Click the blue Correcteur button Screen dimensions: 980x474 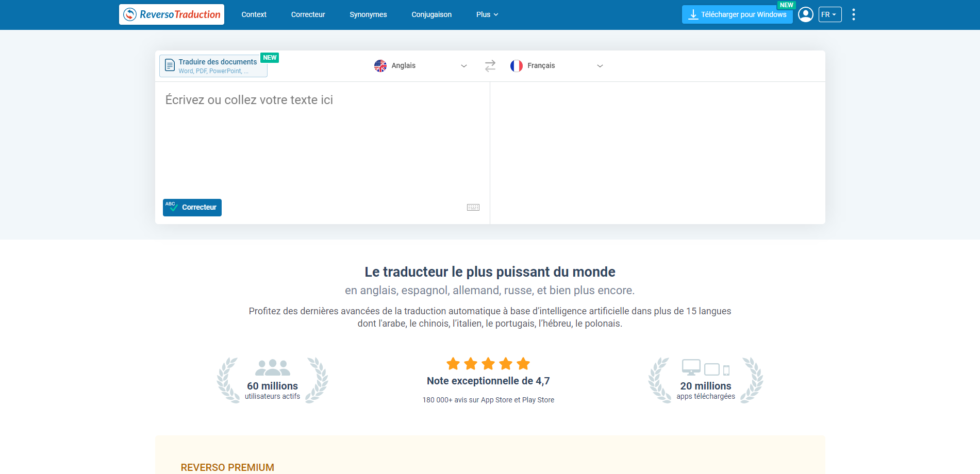pos(192,208)
